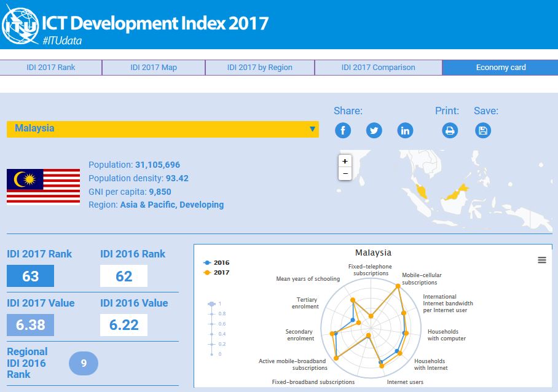Zoom in on the map

point(345,162)
